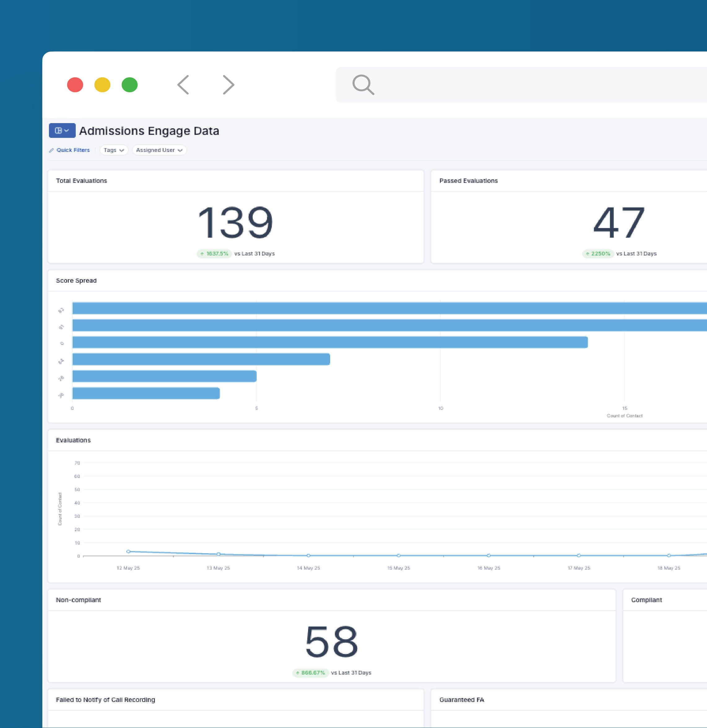
Task: Expand the Assigned User filter dropdown
Action: click(x=159, y=150)
